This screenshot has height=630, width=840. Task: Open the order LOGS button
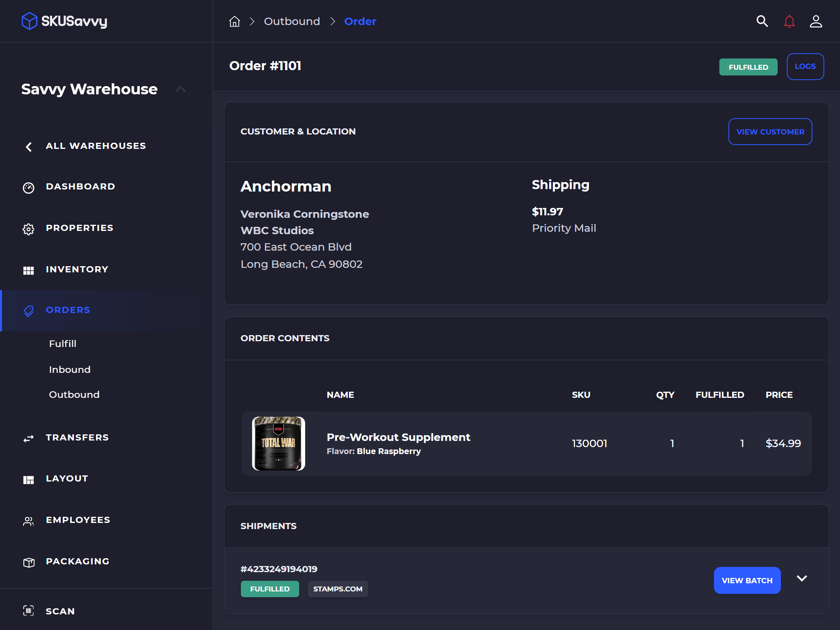(805, 66)
